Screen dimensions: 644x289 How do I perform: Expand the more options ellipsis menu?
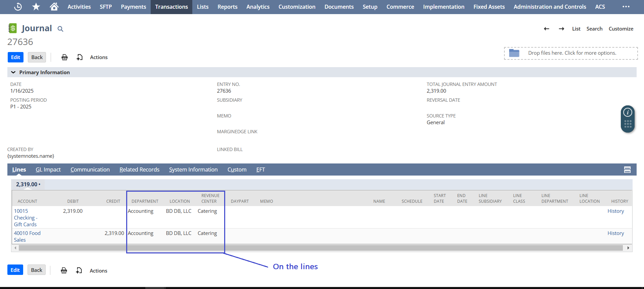(x=626, y=7)
